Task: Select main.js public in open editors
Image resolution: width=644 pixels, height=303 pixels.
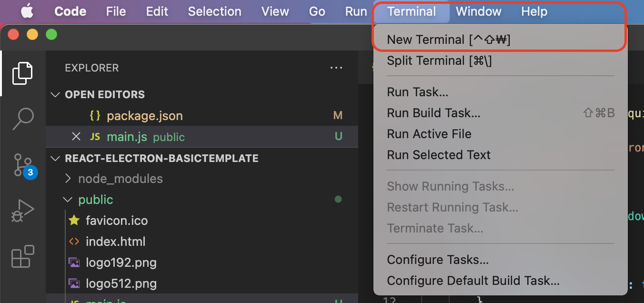Action: pos(202,137)
